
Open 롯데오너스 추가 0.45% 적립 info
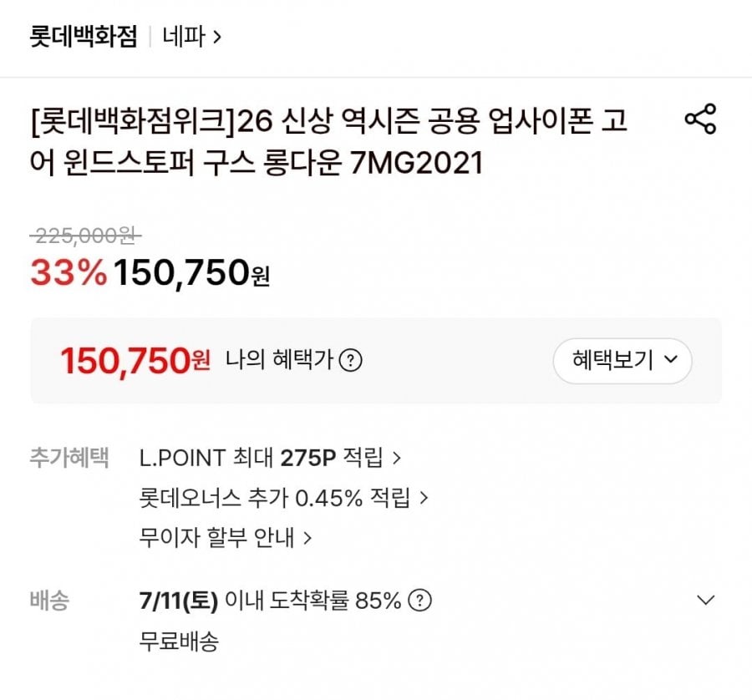click(x=275, y=498)
